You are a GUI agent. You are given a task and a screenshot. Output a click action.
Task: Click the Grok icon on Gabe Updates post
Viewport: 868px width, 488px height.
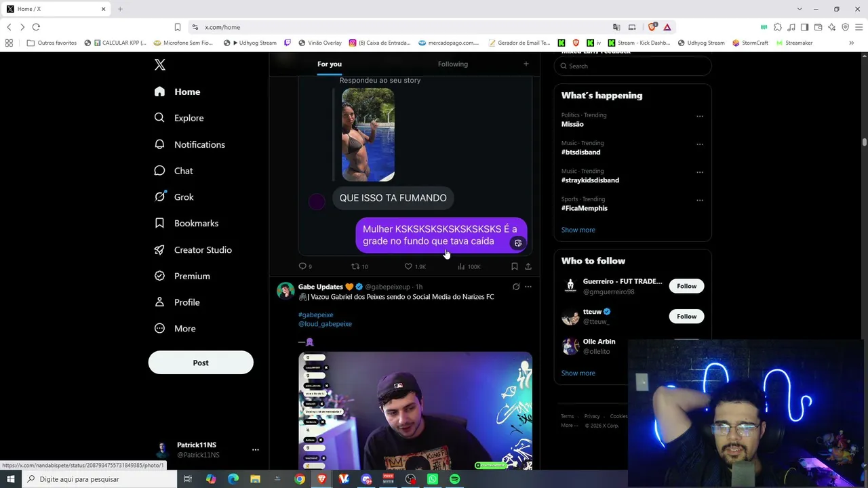click(x=516, y=287)
